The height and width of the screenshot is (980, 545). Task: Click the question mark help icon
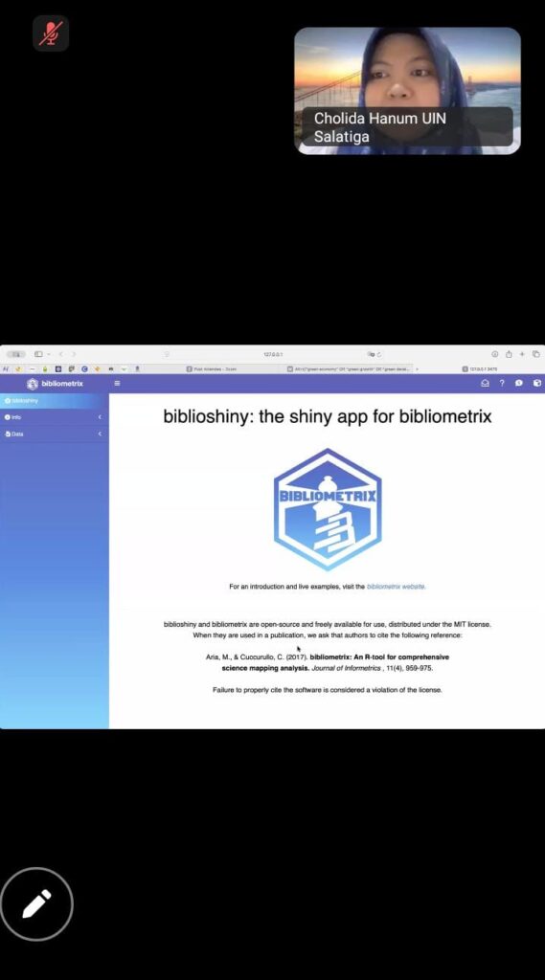tap(502, 383)
